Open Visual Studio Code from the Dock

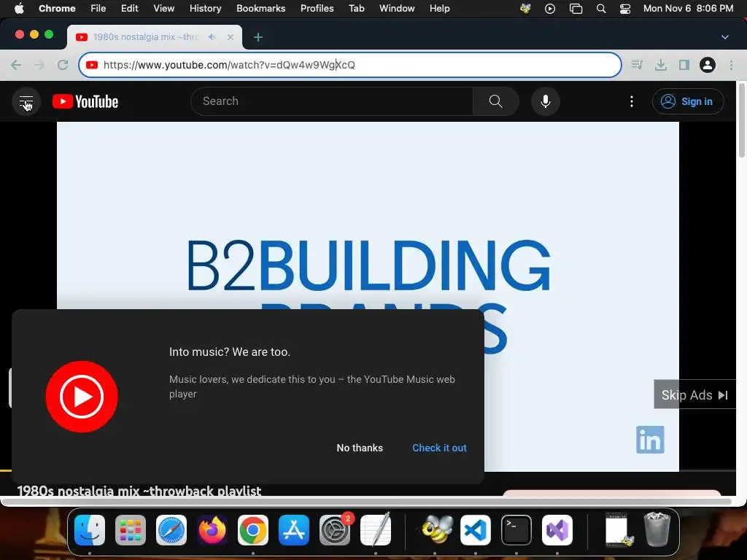(476, 530)
